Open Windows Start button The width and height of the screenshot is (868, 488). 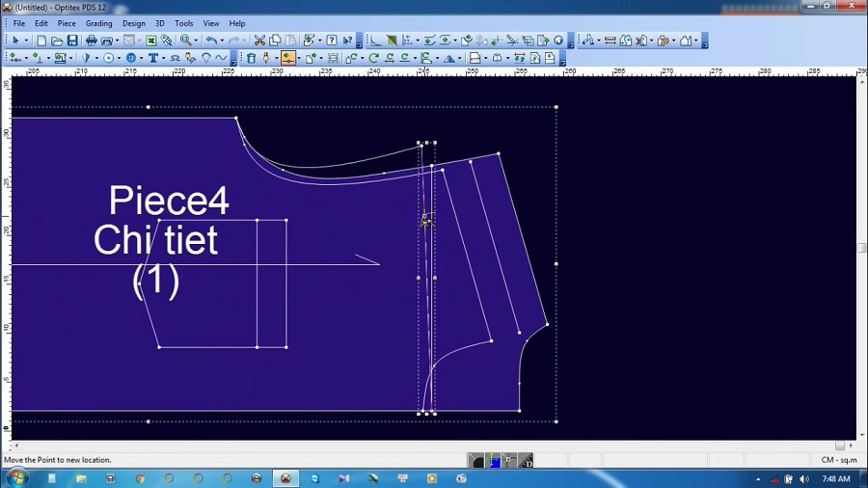point(17,478)
